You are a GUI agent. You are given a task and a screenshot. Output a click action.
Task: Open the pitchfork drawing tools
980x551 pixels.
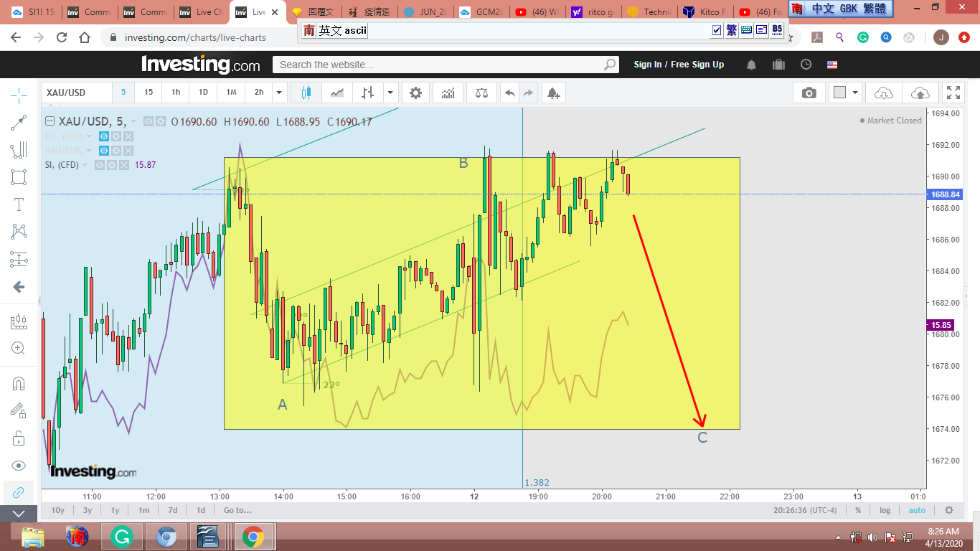19,150
